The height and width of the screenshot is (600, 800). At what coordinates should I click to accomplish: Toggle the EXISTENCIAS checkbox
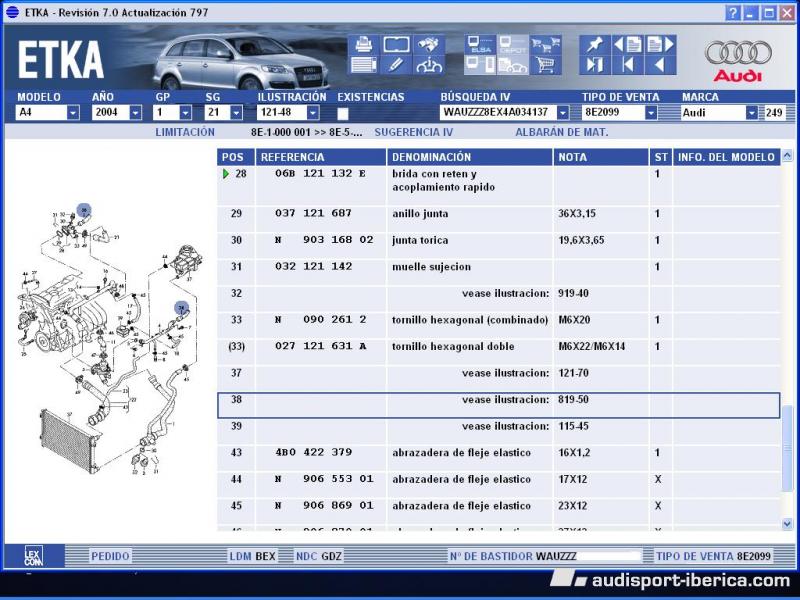tap(343, 113)
